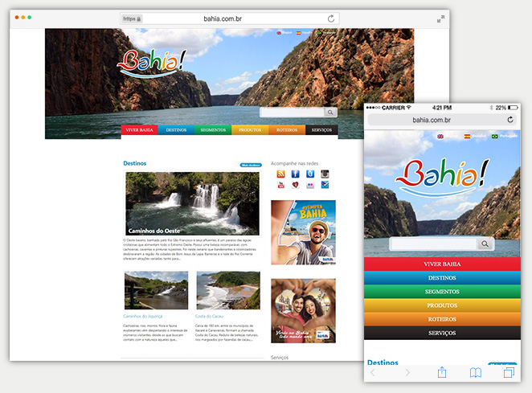Open the red heart social icon
Image resolution: width=532 pixels, height=393 pixels.
click(x=296, y=185)
